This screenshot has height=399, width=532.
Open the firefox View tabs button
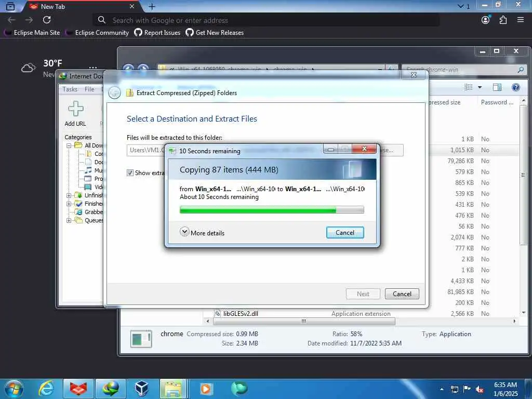10,6
